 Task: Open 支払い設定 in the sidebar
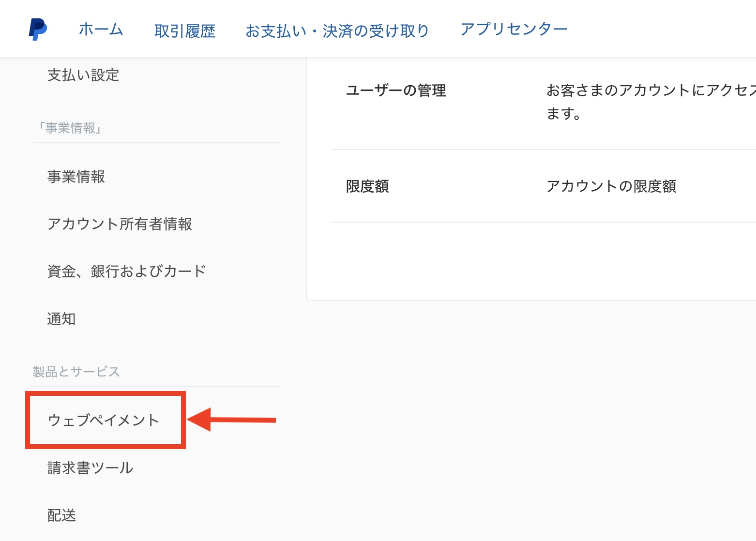83,75
